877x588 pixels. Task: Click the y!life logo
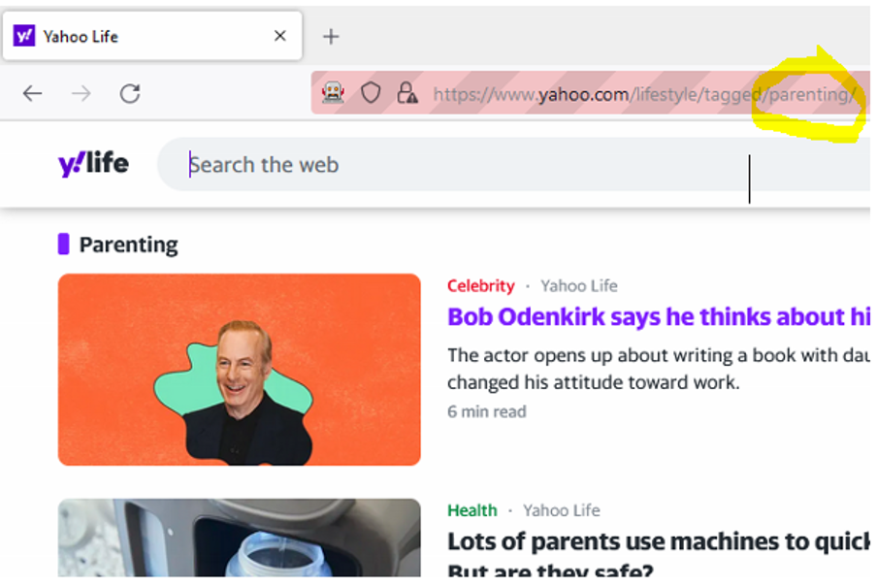[93, 164]
